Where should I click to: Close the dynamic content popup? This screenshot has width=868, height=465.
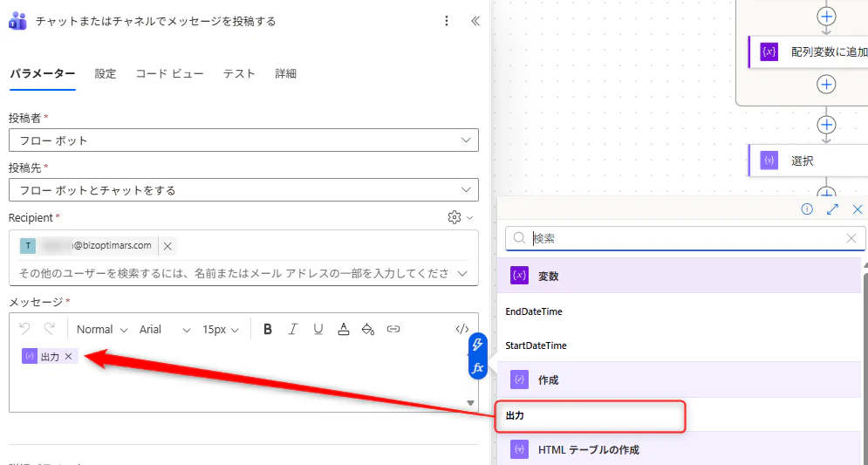pos(858,209)
